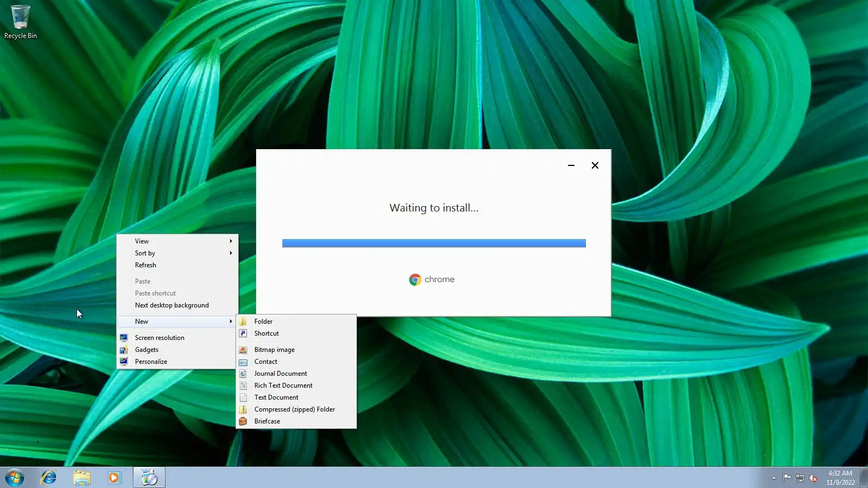Create a new Text Document

tap(296, 397)
